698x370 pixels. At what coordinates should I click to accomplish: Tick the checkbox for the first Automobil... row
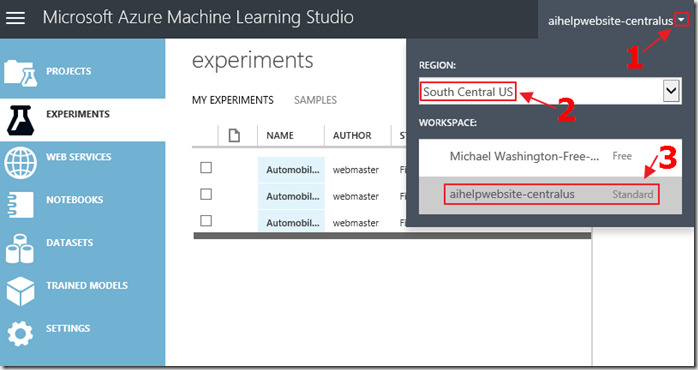206,168
